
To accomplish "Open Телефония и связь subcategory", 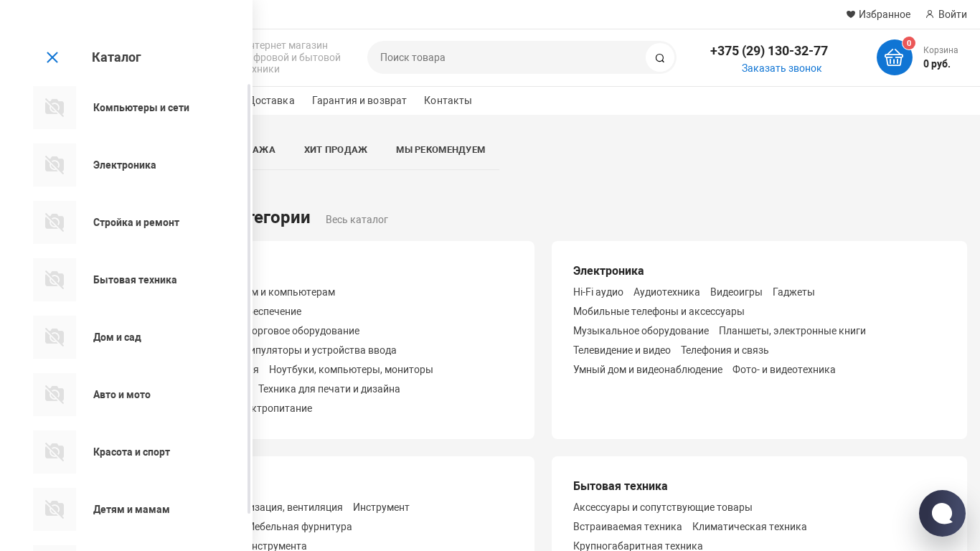I will [x=725, y=350].
